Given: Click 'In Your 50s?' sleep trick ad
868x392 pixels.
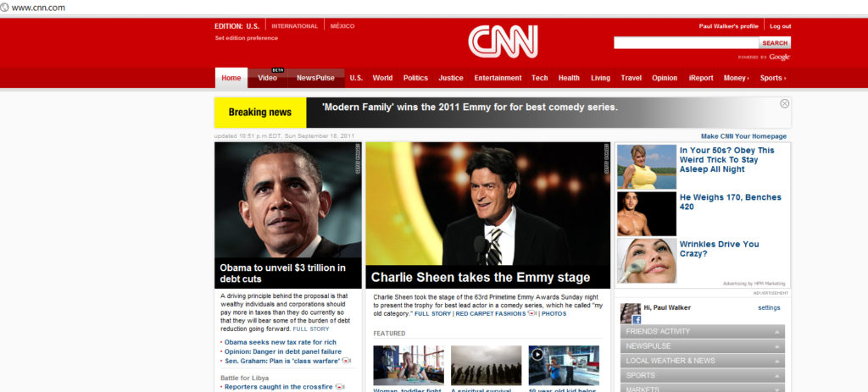Looking at the screenshot, I should [x=726, y=160].
